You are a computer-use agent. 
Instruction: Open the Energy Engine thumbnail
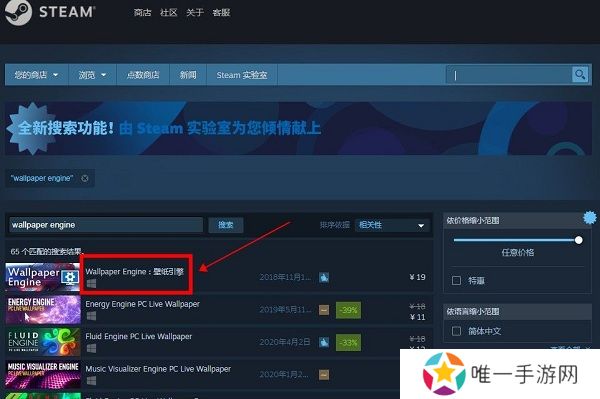click(x=42, y=310)
